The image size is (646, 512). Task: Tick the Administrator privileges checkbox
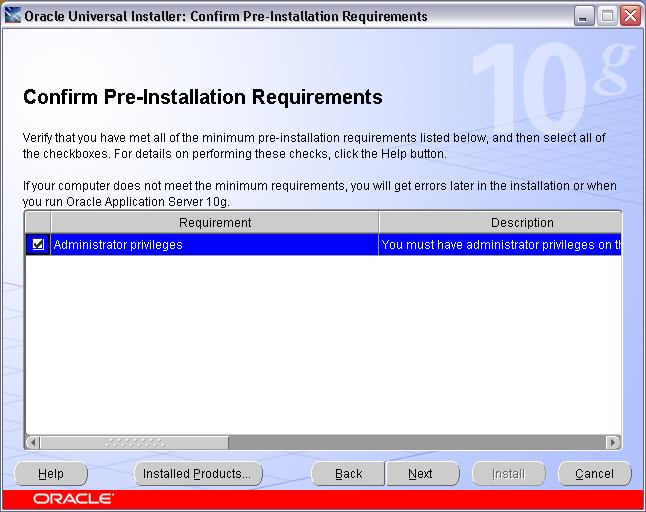coord(38,244)
